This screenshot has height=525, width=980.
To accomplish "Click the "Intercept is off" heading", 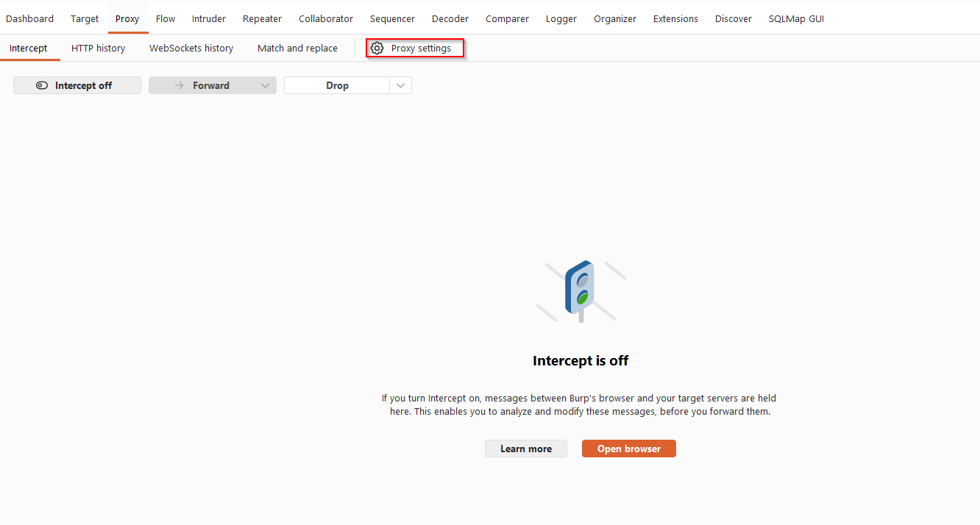I will pos(580,361).
